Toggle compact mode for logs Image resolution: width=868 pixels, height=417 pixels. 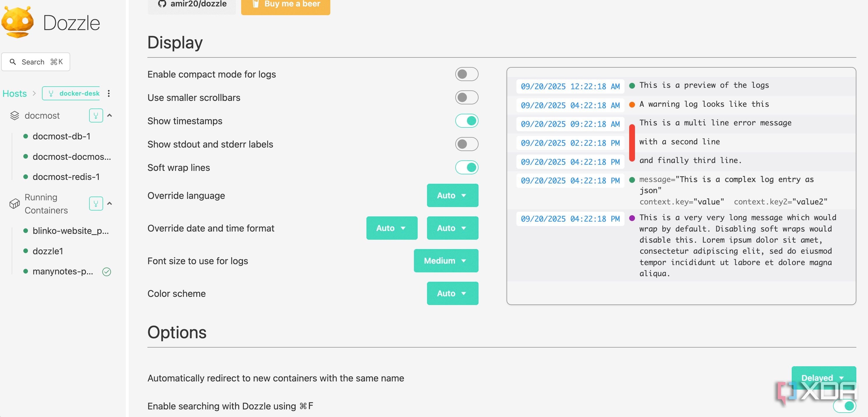(467, 74)
